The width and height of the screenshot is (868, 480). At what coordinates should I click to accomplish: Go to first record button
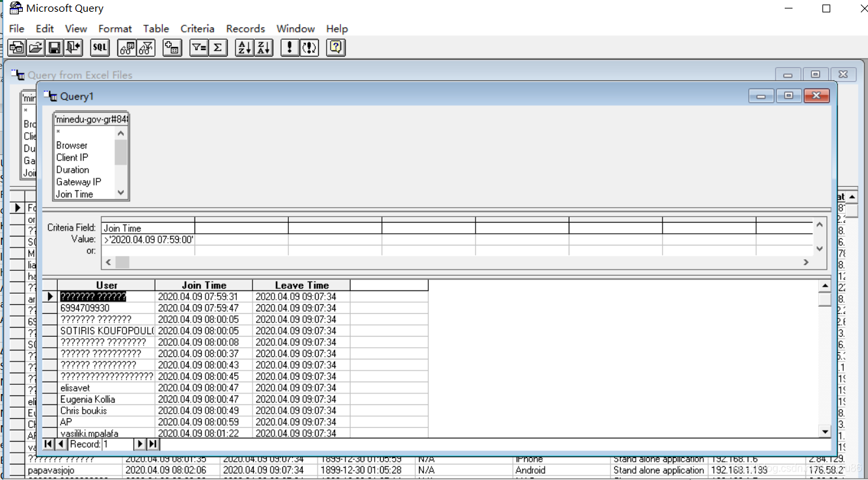pyautogui.click(x=48, y=444)
